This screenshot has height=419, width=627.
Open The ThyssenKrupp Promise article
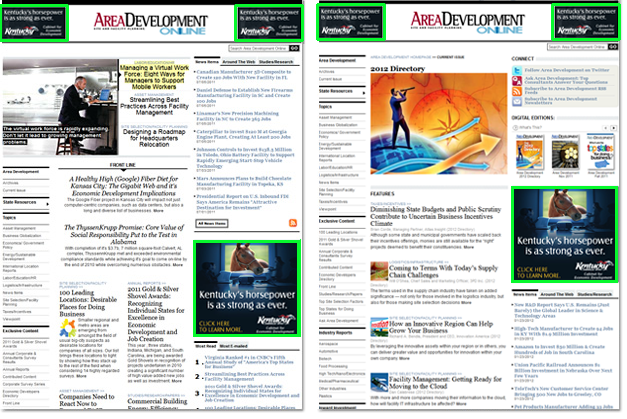pyautogui.click(x=124, y=234)
